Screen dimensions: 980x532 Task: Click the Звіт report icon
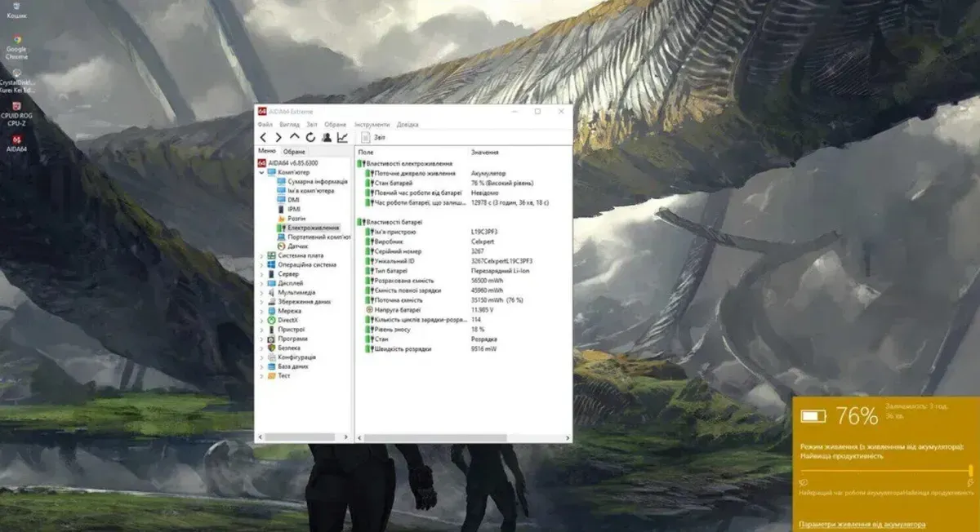pos(367,137)
